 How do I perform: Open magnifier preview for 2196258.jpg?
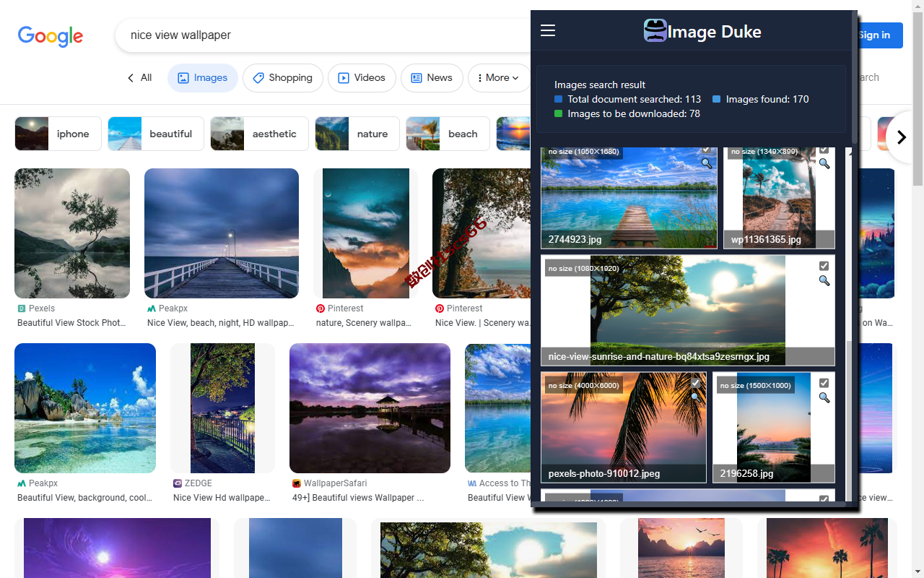(x=824, y=398)
